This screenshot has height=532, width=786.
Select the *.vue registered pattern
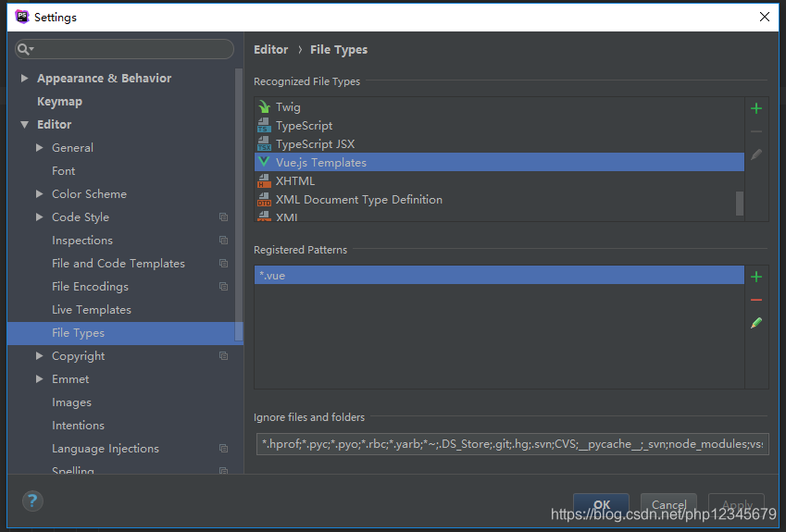pyautogui.click(x=499, y=275)
